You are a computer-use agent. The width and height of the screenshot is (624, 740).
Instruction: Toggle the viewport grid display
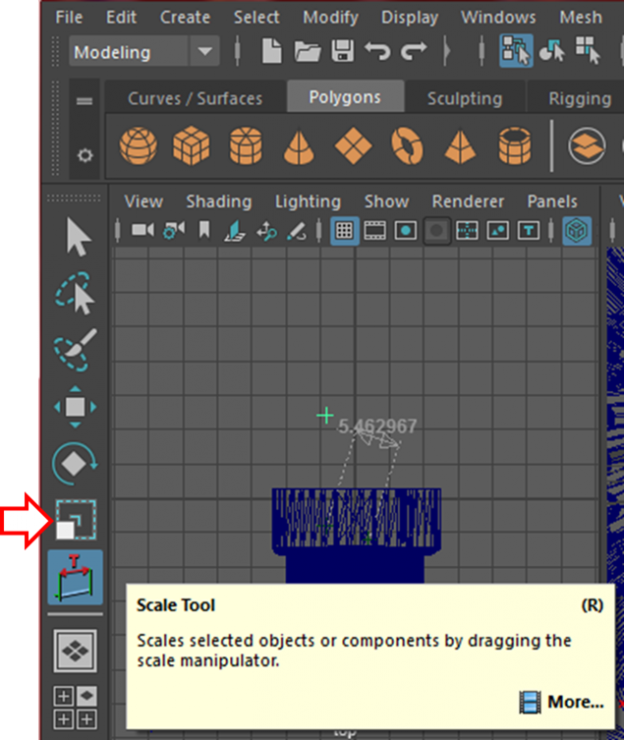tap(344, 230)
